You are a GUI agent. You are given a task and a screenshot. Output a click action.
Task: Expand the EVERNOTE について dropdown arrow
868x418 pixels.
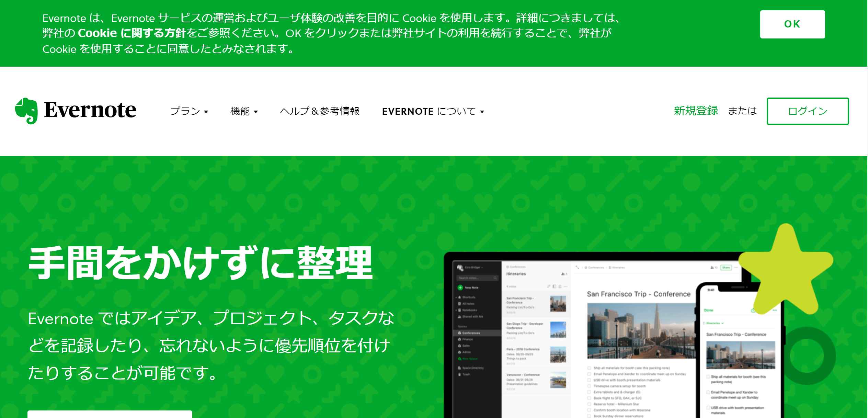482,112
